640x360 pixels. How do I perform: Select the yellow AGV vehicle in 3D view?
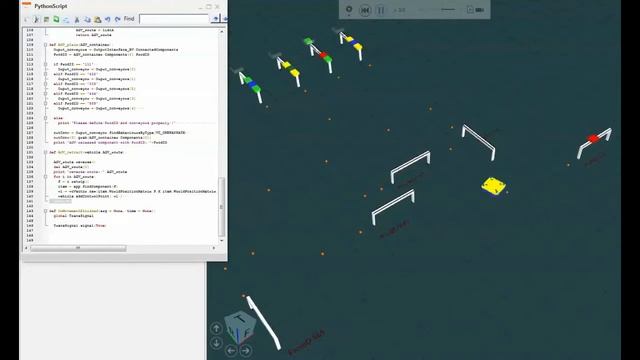[493, 186]
